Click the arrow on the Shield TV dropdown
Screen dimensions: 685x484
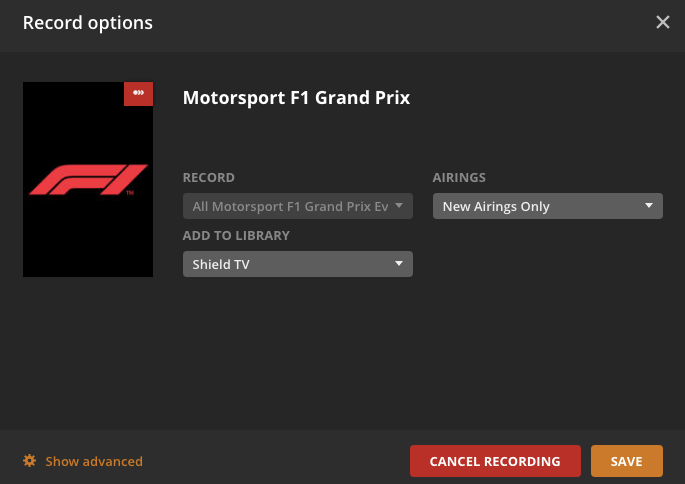coord(399,263)
